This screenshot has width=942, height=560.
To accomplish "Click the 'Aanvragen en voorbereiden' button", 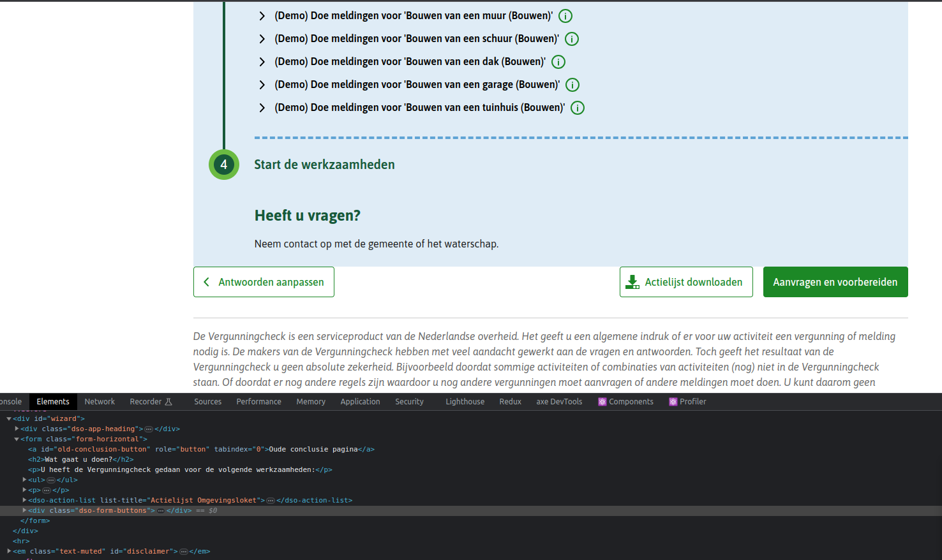I will pyautogui.click(x=835, y=281).
